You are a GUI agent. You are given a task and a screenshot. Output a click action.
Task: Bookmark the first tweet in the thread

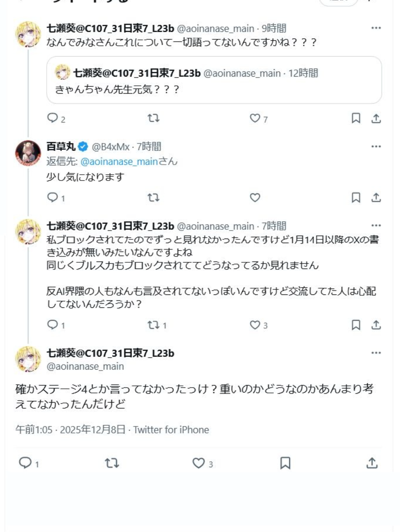[x=356, y=118]
